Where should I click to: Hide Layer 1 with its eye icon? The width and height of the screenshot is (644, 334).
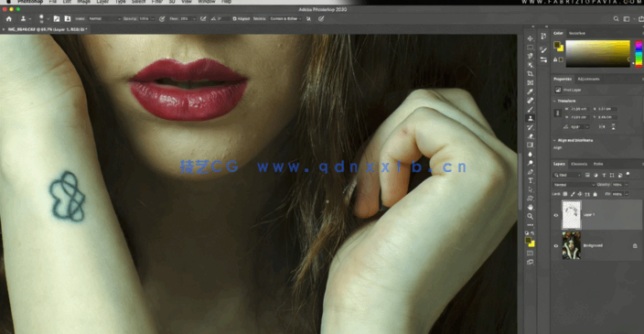[556, 215]
